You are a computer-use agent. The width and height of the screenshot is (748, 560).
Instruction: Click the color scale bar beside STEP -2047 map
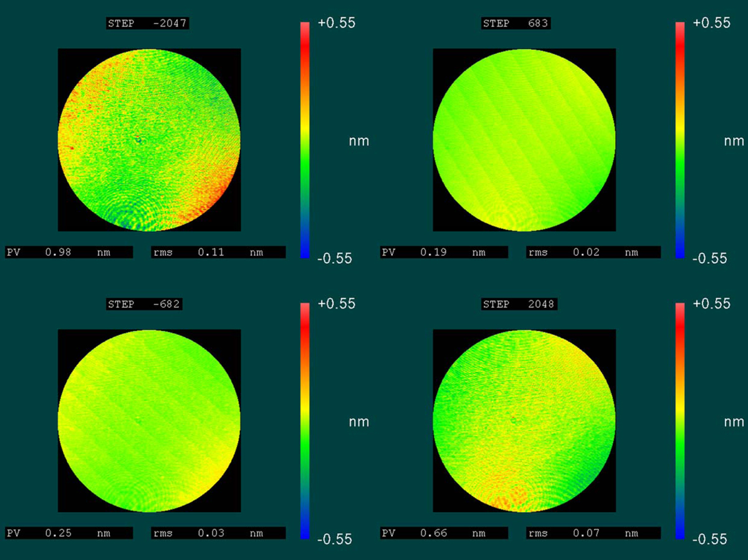[x=305, y=140]
